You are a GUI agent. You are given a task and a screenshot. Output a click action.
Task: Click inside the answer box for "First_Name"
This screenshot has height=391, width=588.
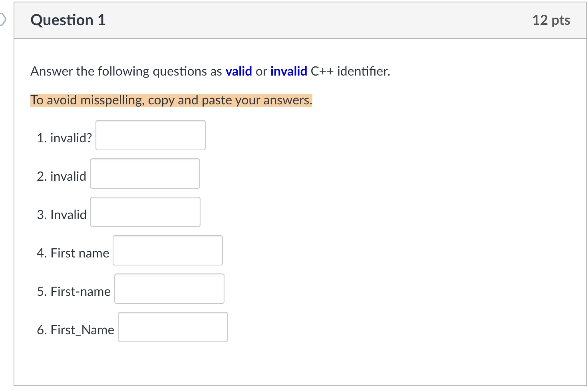(173, 327)
